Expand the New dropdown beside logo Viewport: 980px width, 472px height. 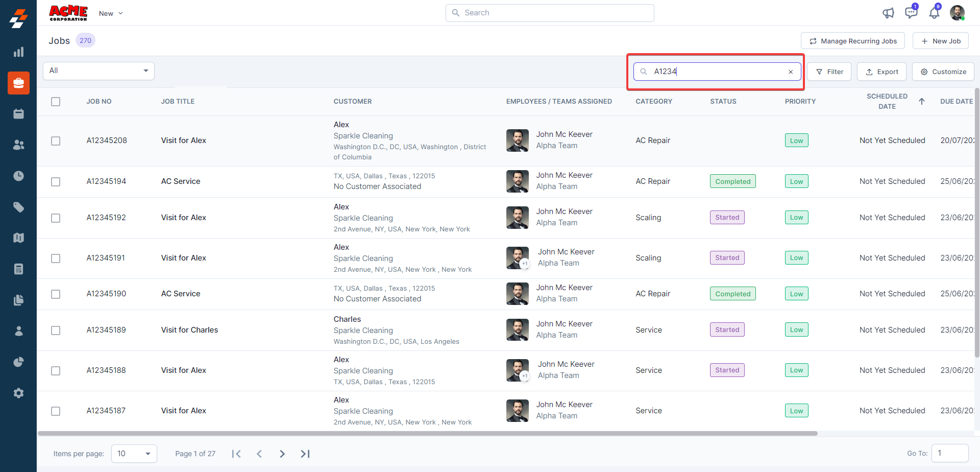(111, 14)
